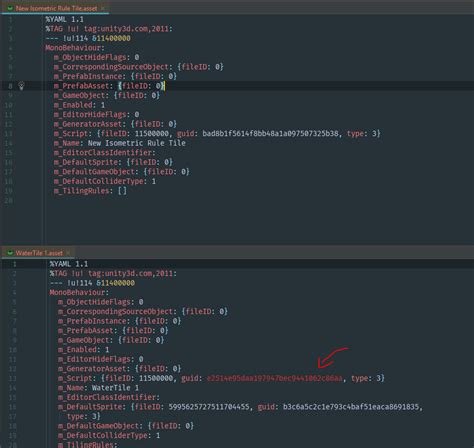
Task: Click 'm_EditorClassIdentifier:' in top editor
Action: click(105, 153)
